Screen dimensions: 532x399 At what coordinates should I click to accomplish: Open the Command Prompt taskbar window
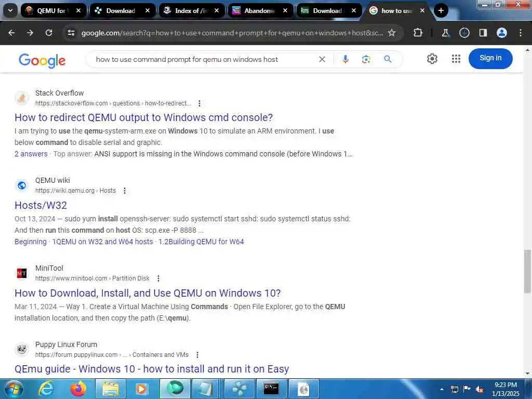(271, 389)
